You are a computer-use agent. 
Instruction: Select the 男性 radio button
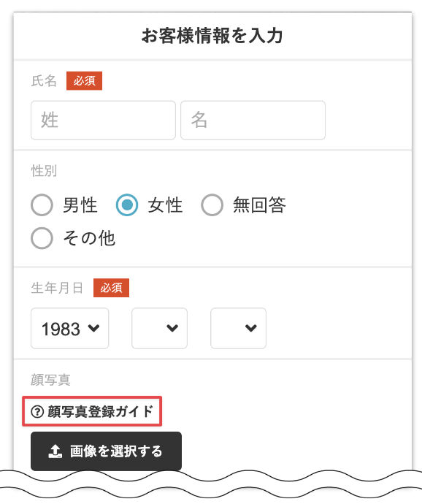42,205
